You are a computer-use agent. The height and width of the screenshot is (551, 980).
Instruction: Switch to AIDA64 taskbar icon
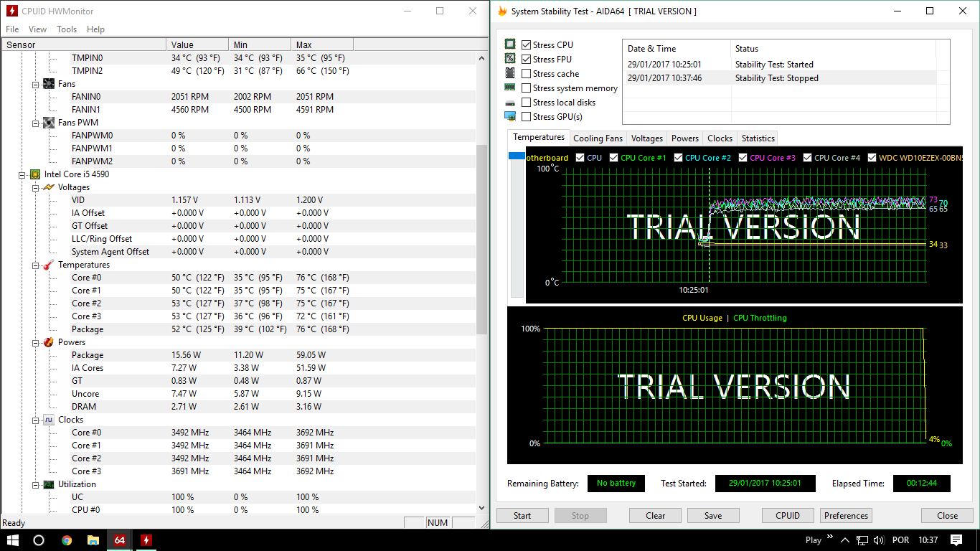[119, 540]
